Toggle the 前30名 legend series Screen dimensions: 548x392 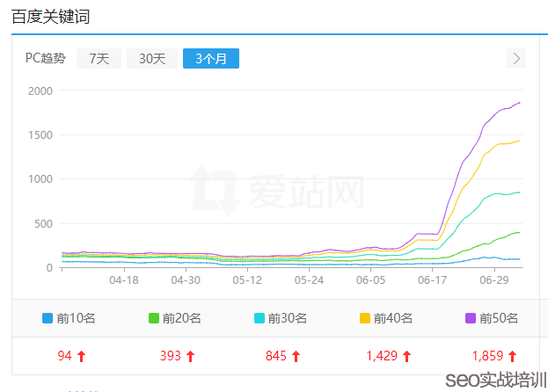(281, 318)
